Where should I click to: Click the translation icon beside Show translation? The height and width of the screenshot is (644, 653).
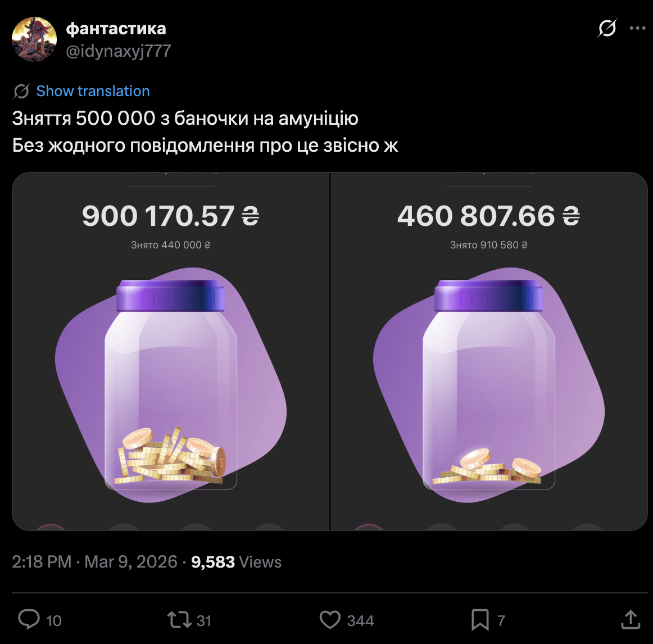tap(21, 91)
